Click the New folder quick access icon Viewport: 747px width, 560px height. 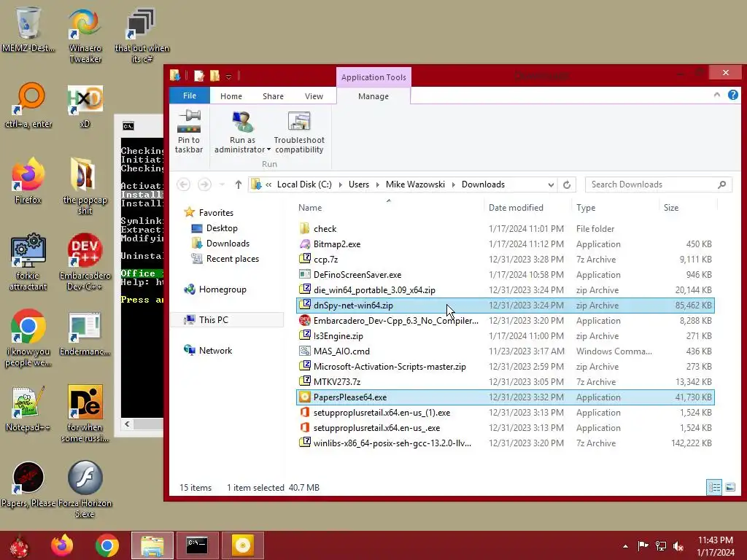tap(214, 76)
